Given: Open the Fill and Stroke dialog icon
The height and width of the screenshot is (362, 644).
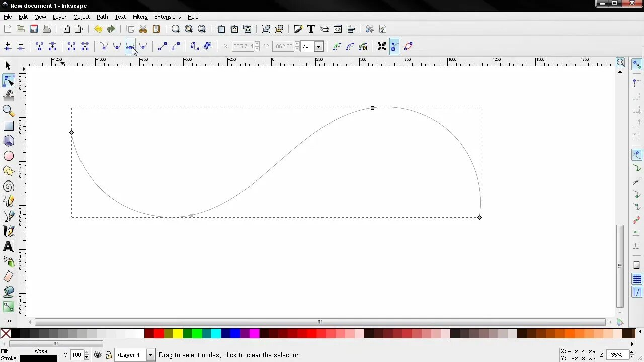Looking at the screenshot, I should click(x=298, y=29).
